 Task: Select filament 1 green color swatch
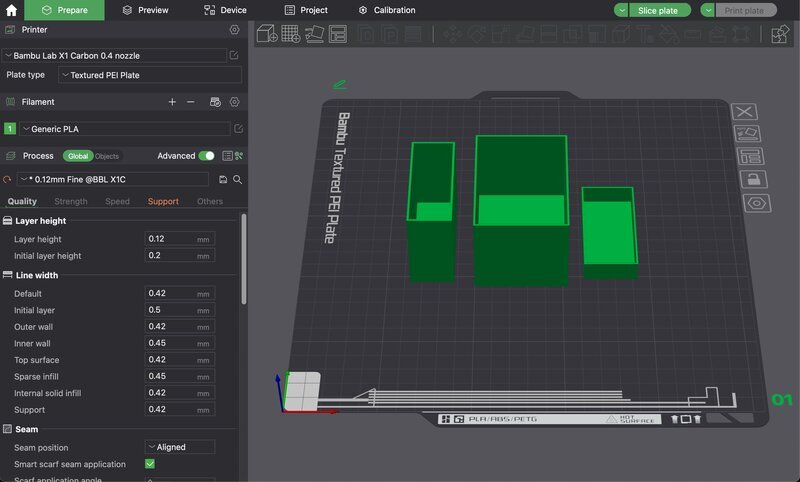point(10,129)
